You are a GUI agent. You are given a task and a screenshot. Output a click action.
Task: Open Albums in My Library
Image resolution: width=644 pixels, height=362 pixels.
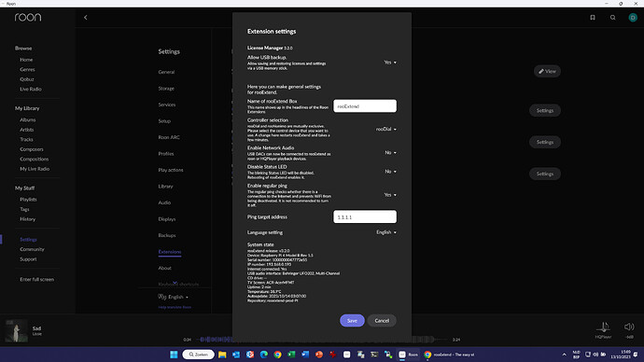(x=27, y=119)
